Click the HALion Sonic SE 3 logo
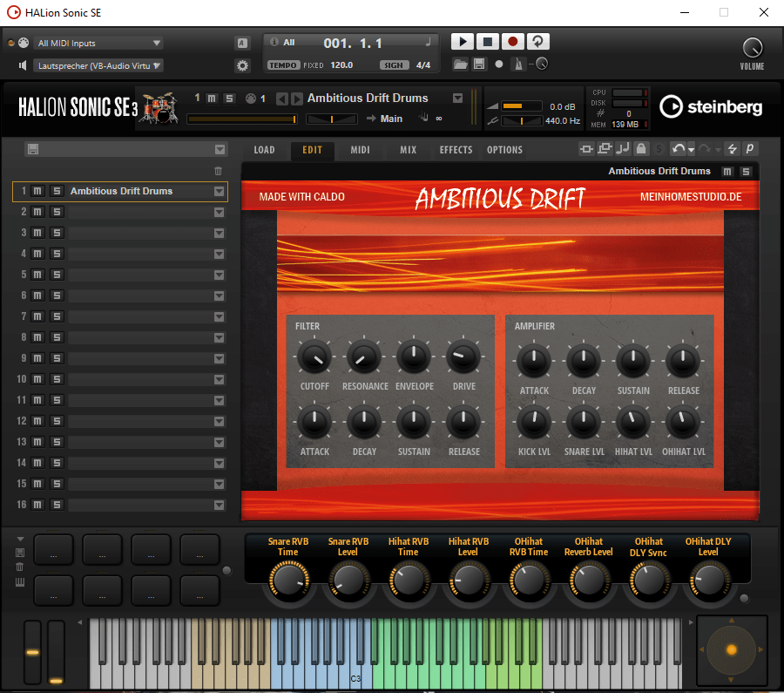 click(x=78, y=107)
